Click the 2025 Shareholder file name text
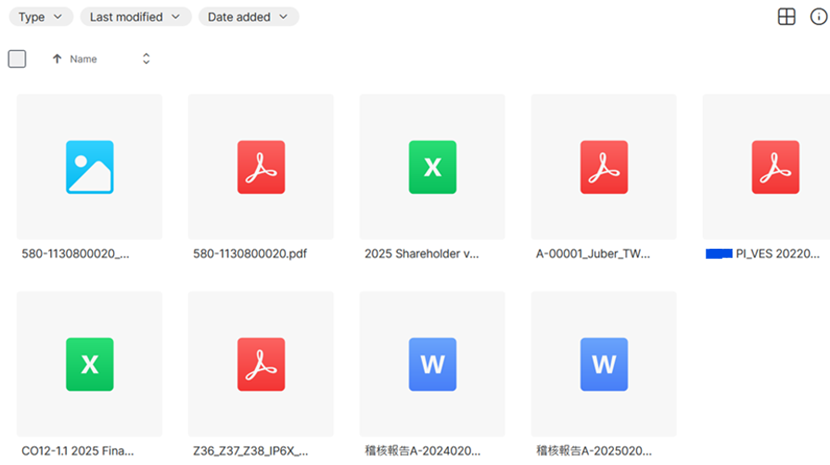This screenshot has width=830, height=465. [x=422, y=254]
